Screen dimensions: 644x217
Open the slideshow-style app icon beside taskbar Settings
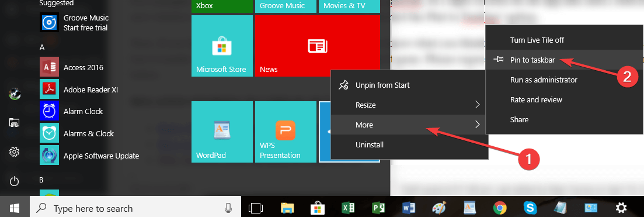click(591, 208)
